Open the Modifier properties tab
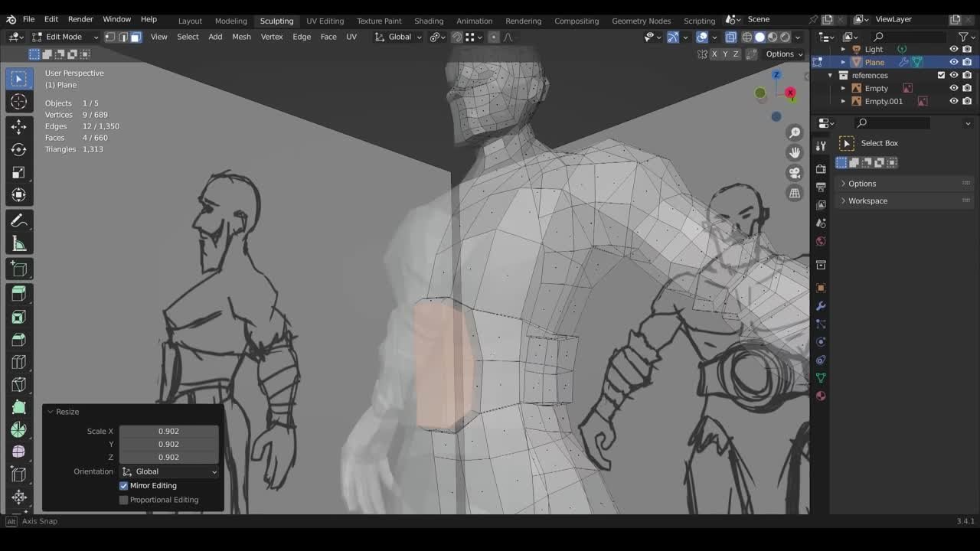 821,305
